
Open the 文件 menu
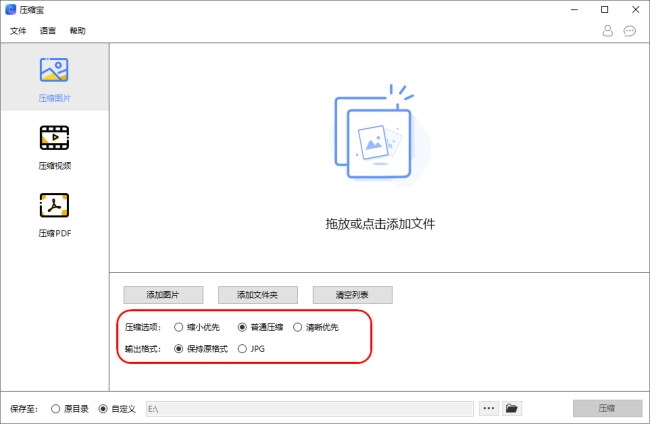click(x=18, y=31)
